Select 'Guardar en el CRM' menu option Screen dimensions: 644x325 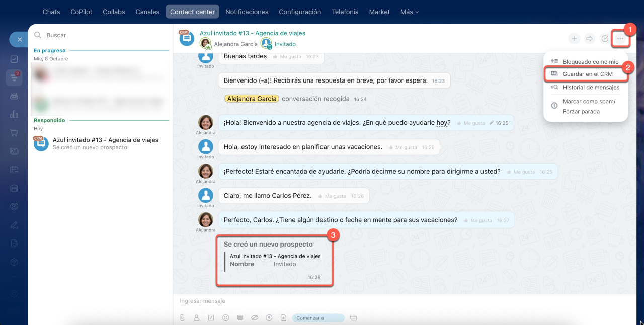(587, 74)
